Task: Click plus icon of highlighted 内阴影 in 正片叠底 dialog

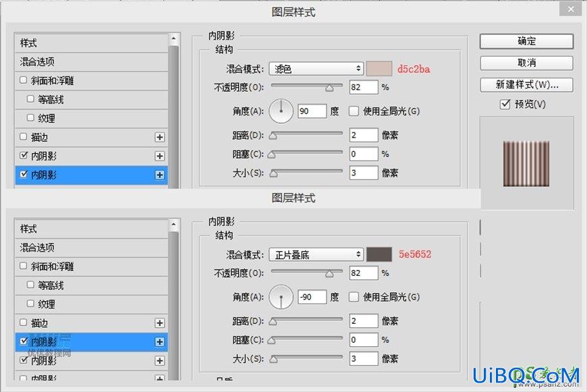Action: pyautogui.click(x=160, y=342)
